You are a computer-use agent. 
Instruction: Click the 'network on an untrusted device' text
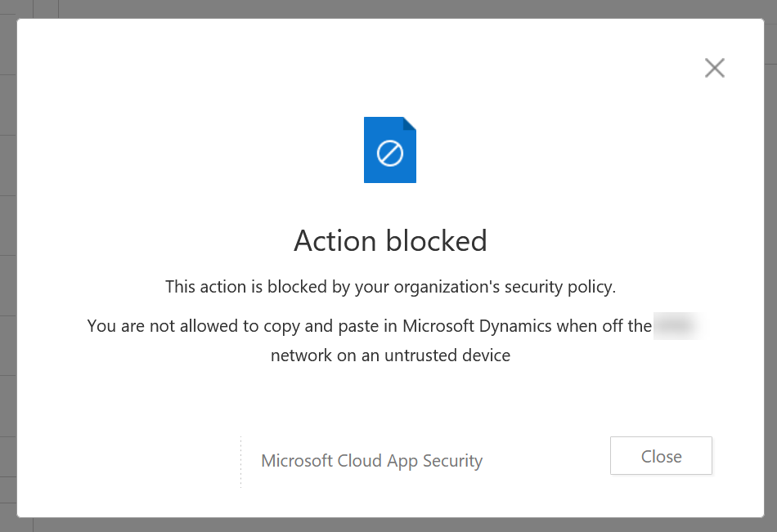390,355
